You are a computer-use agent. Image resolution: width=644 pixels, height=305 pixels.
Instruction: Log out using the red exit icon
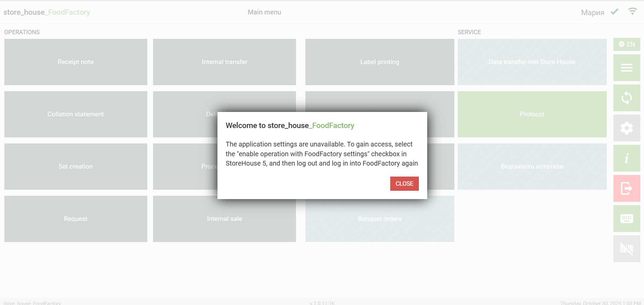pyautogui.click(x=627, y=188)
